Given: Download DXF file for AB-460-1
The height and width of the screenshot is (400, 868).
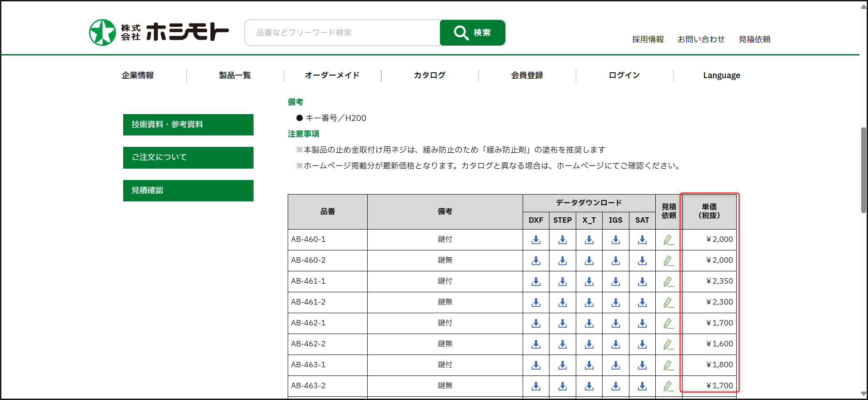Looking at the screenshot, I should tap(536, 240).
